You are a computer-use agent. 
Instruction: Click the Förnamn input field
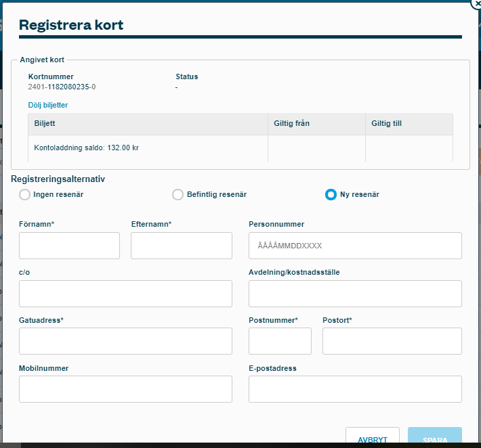click(x=69, y=246)
